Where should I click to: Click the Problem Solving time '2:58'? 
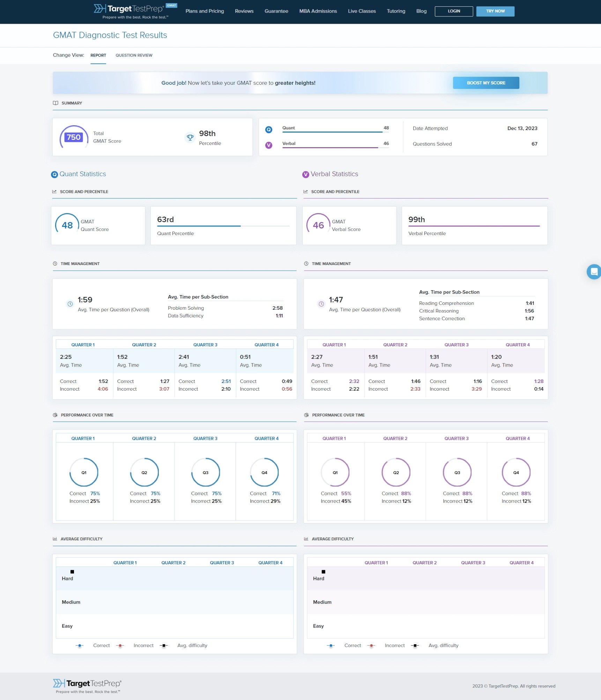click(277, 308)
